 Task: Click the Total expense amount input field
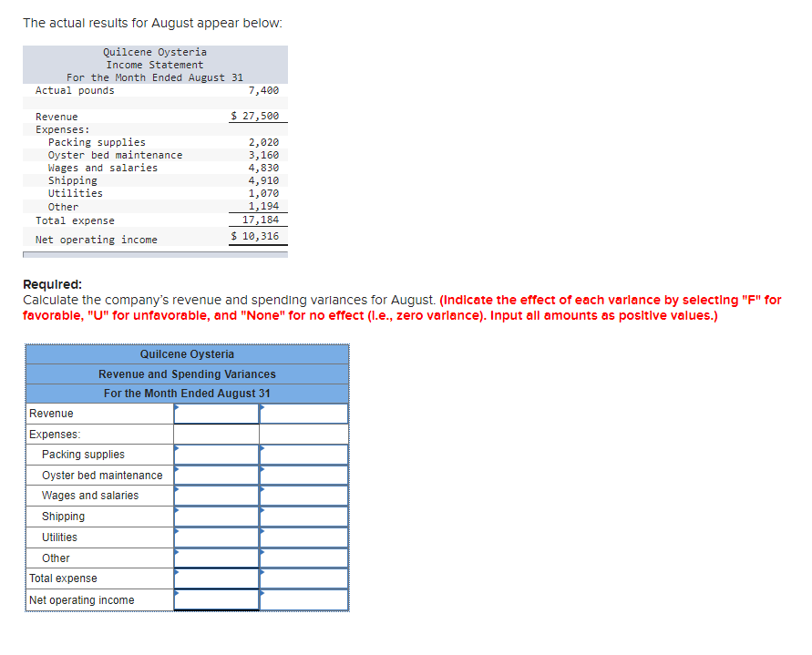tap(216, 578)
